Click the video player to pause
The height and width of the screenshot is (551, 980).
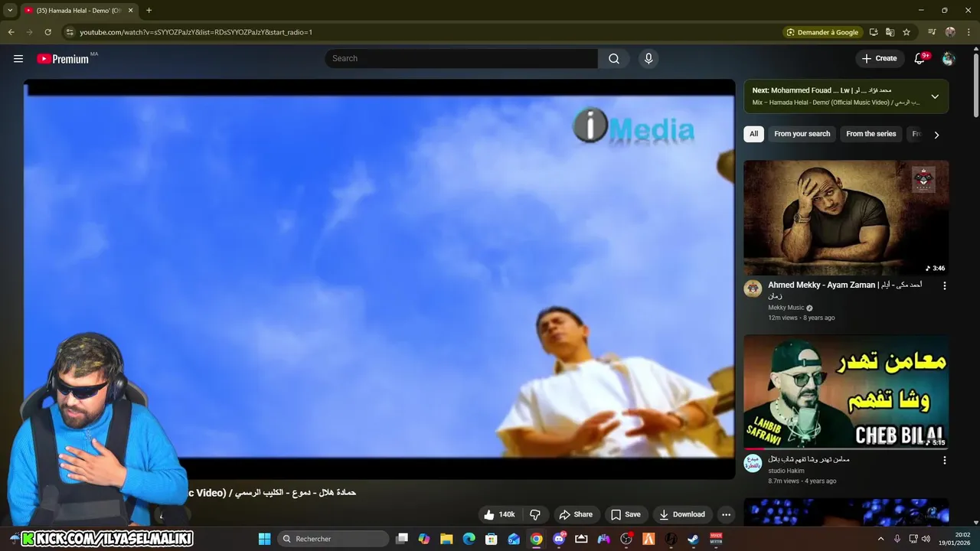pos(379,279)
